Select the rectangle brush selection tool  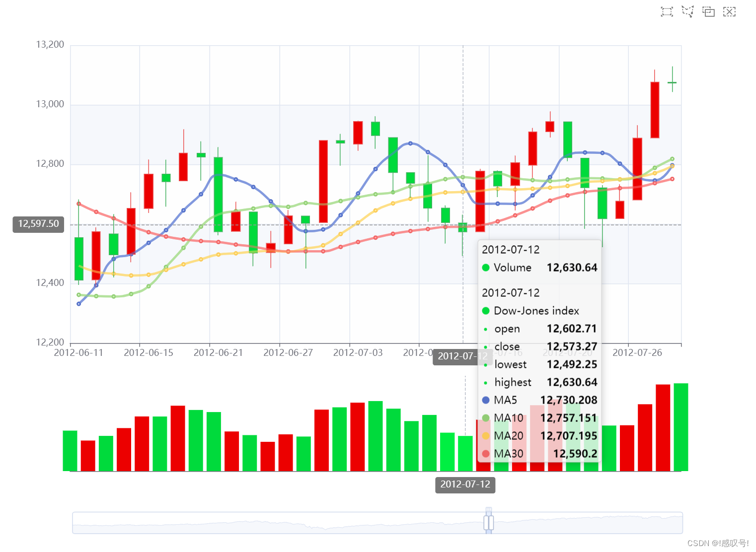point(667,11)
